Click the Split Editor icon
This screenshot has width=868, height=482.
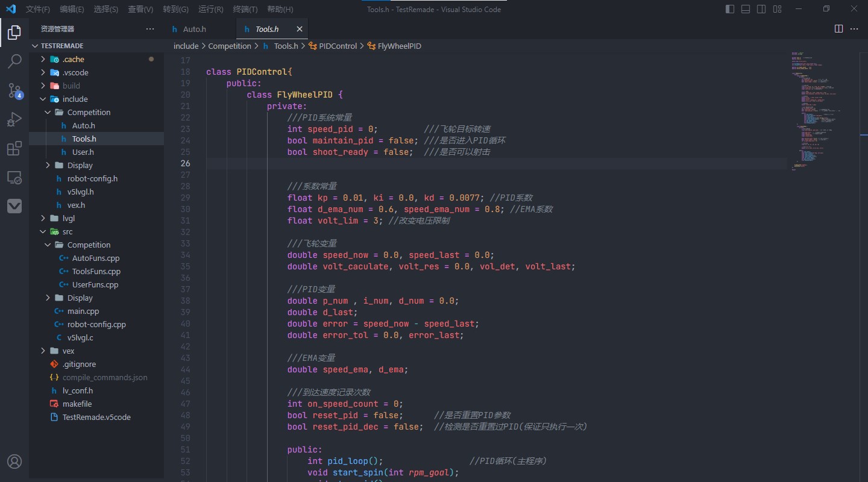pos(838,28)
